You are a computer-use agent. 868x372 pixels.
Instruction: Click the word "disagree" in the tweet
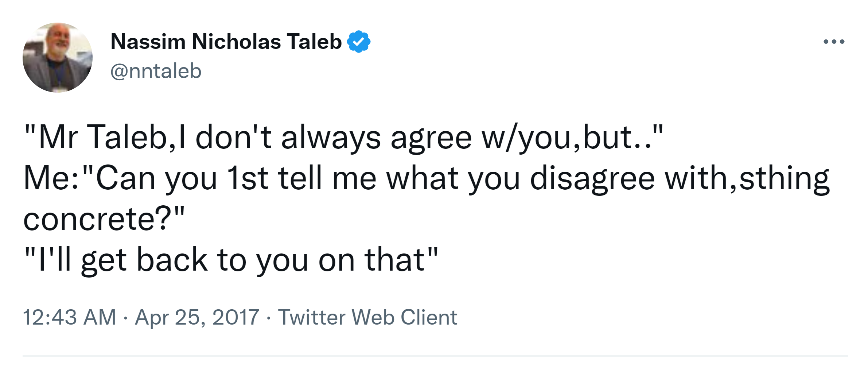pos(592,178)
